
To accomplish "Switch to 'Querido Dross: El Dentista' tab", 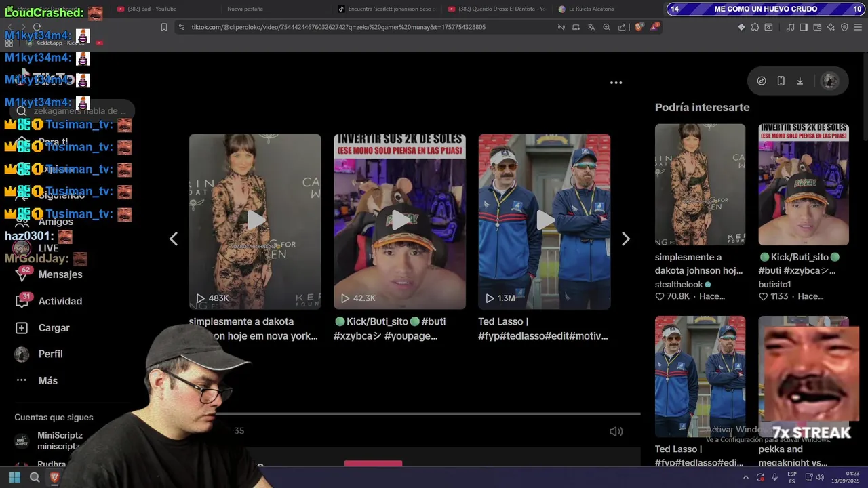I will click(496, 9).
